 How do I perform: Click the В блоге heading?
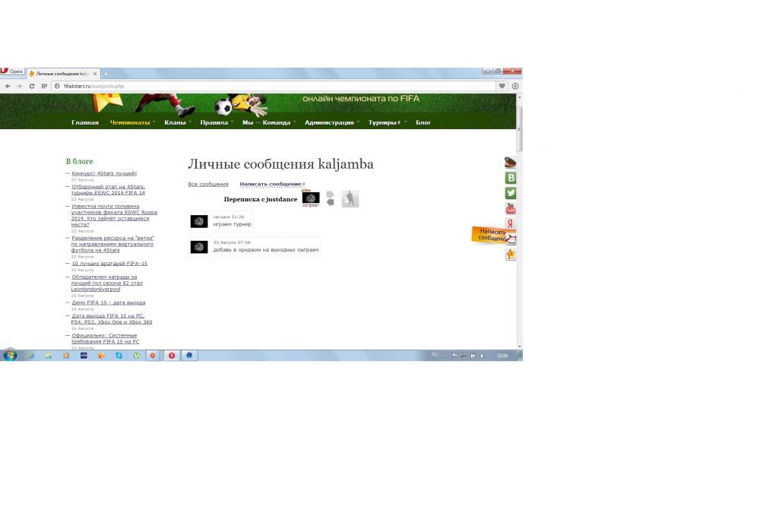[79, 161]
